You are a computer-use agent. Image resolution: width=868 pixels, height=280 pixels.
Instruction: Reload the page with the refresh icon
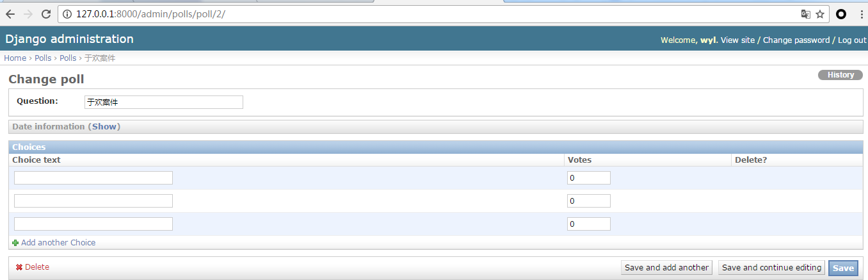(46, 14)
